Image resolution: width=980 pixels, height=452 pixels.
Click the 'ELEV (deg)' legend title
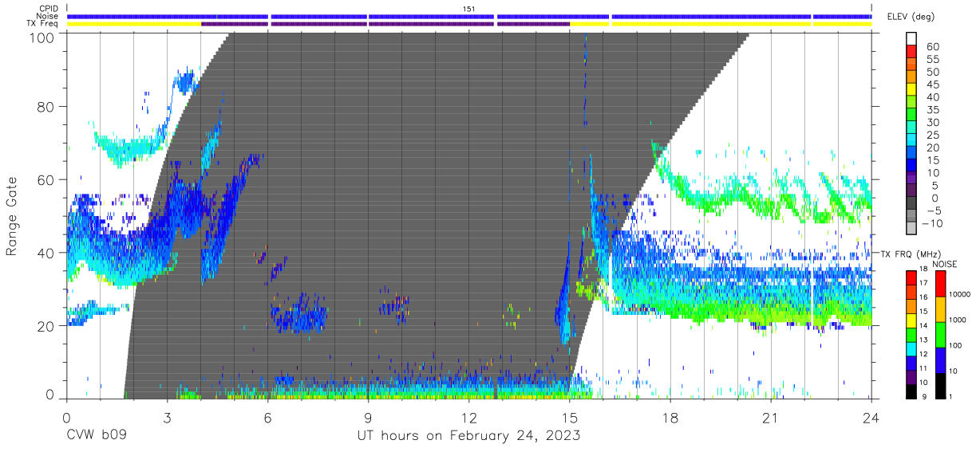[911, 17]
